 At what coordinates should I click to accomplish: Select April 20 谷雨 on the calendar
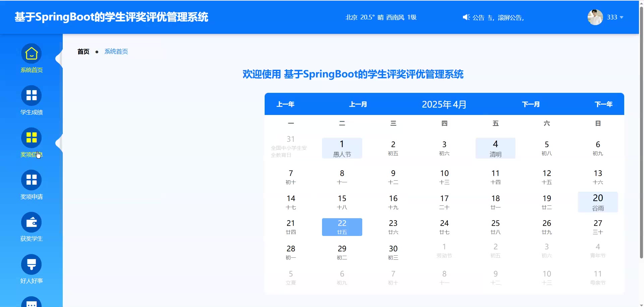pyautogui.click(x=598, y=202)
